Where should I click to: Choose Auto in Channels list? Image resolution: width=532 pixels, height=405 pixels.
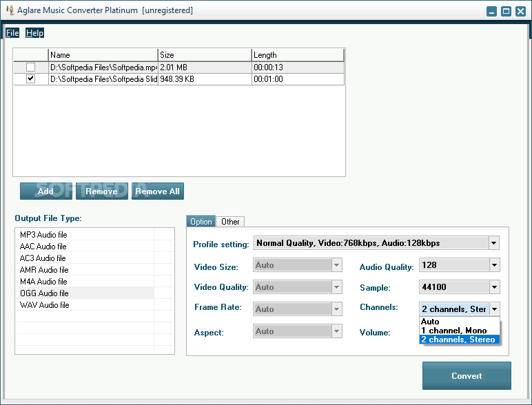pos(460,321)
